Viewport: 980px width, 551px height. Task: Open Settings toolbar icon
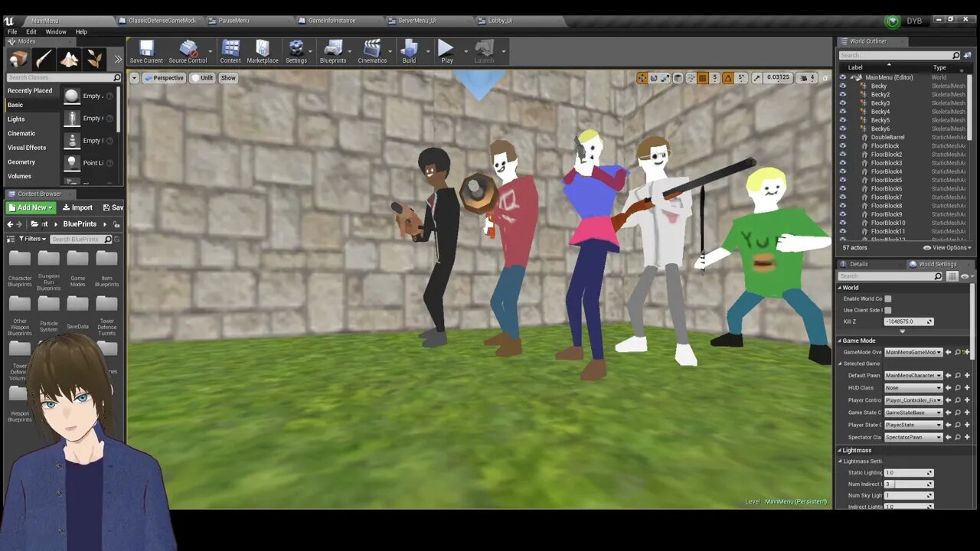pos(296,52)
